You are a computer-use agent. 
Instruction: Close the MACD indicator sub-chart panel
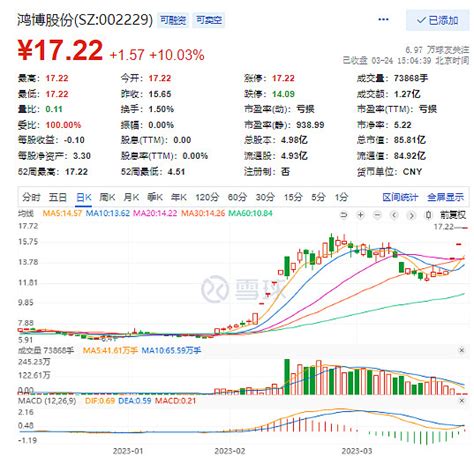tap(462, 401)
